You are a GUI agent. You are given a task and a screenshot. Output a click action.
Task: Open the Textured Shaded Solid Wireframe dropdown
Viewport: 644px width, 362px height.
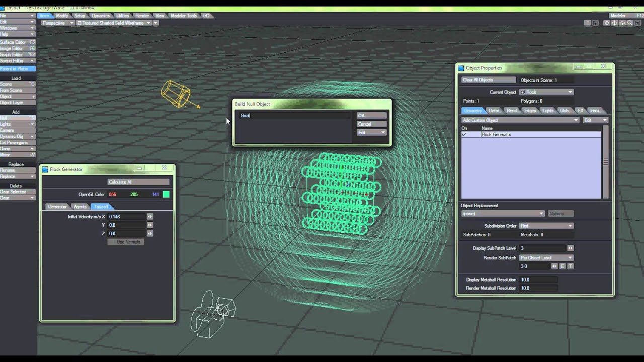114,23
